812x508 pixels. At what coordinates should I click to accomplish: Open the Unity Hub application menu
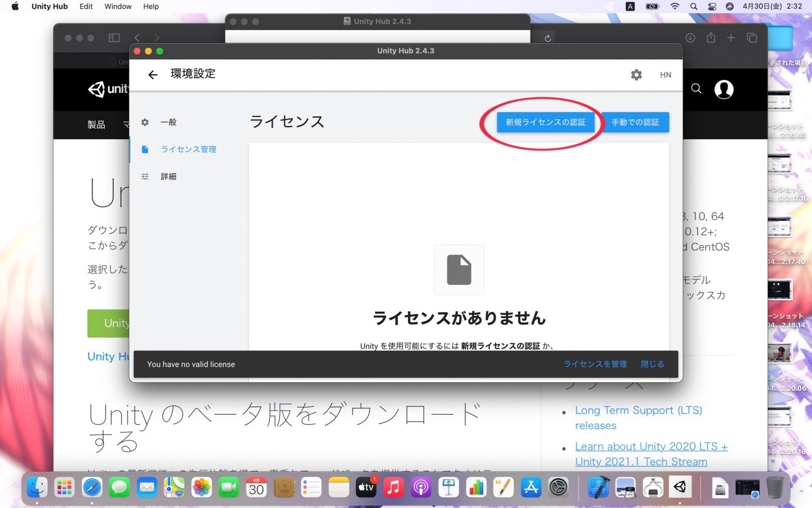tap(49, 7)
